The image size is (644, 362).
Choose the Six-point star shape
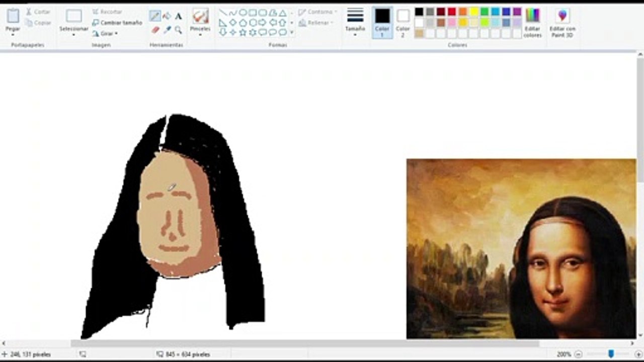253,32
